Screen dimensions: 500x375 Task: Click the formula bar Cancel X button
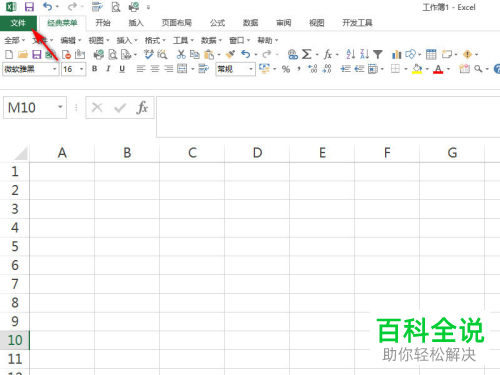(x=97, y=107)
